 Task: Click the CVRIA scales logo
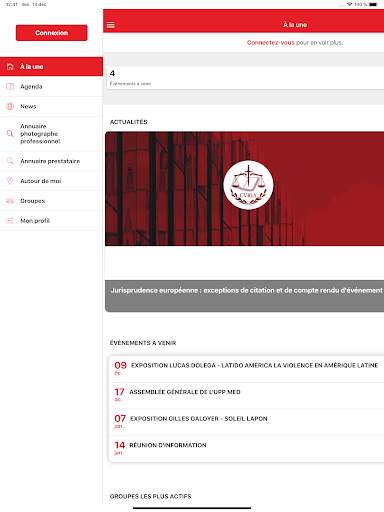tap(248, 185)
